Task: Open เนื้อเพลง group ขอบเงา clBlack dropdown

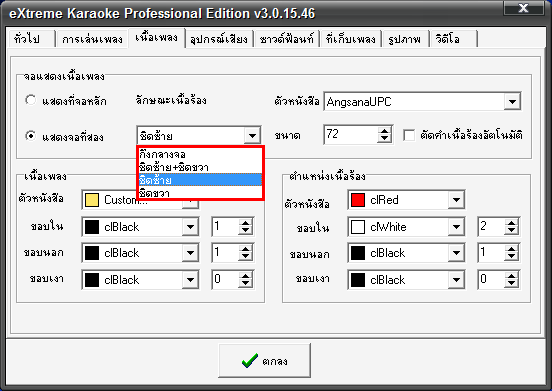Action: coord(190,280)
